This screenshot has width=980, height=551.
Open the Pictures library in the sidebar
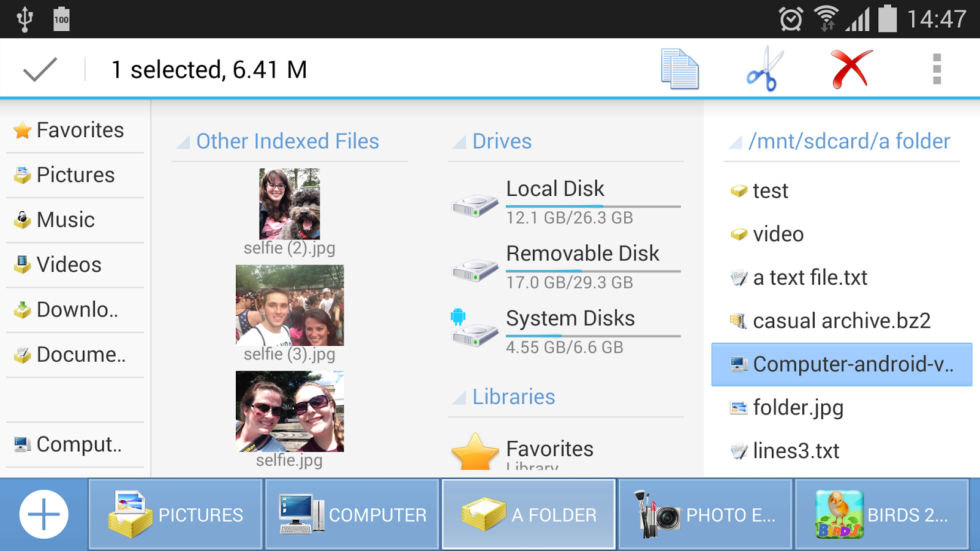(x=75, y=175)
